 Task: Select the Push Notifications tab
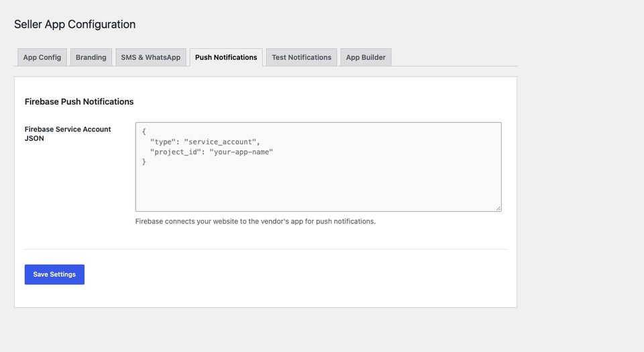click(226, 58)
